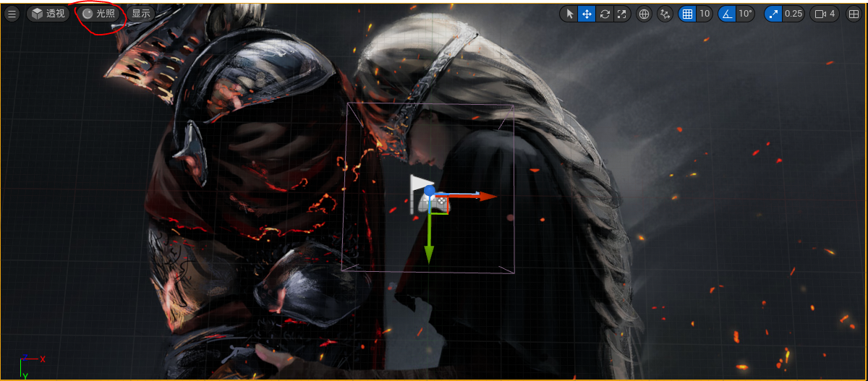Click the 显示 show flags button
868x381 pixels.
(x=141, y=14)
